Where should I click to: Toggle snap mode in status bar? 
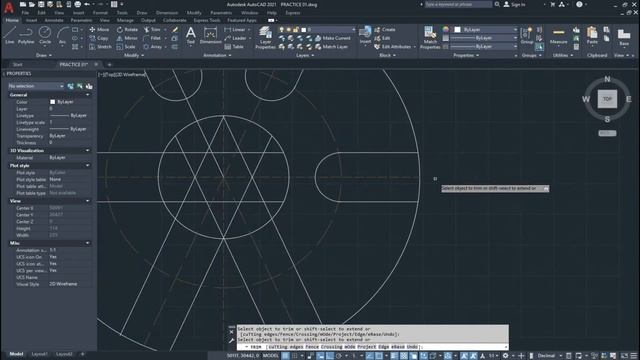[295, 356]
